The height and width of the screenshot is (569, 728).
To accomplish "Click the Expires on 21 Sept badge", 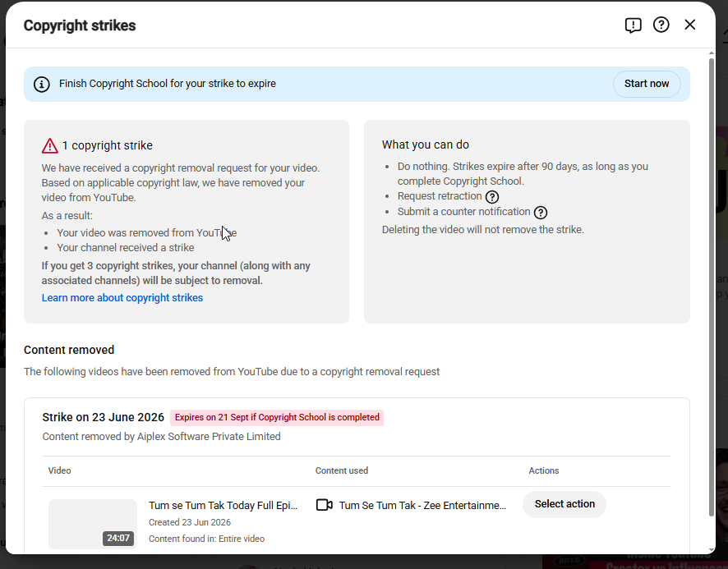I will pos(277,417).
